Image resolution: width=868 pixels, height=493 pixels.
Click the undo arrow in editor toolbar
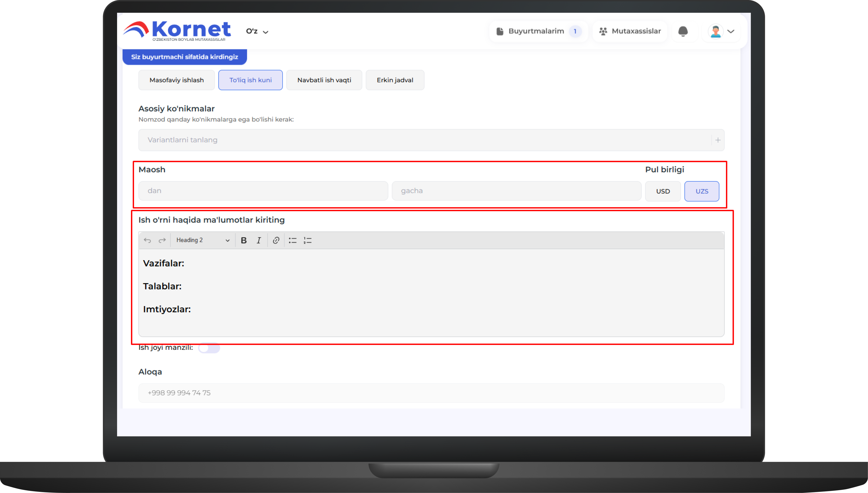pyautogui.click(x=147, y=240)
